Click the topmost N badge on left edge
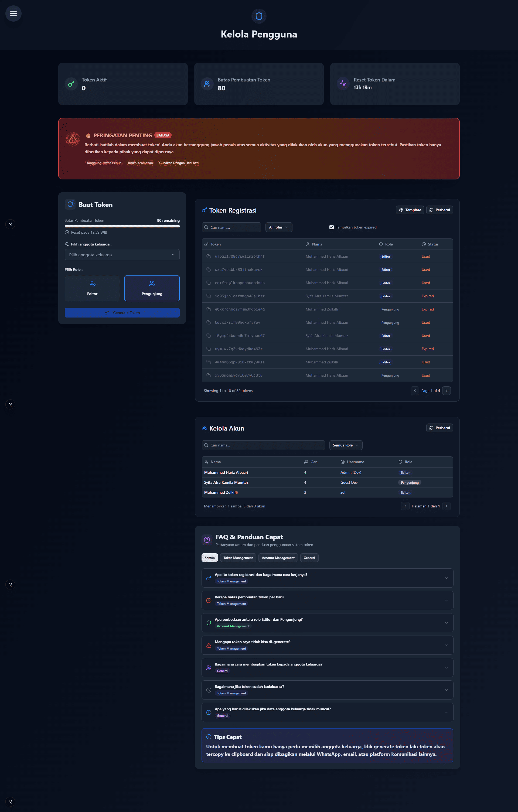518x812 pixels. click(10, 224)
